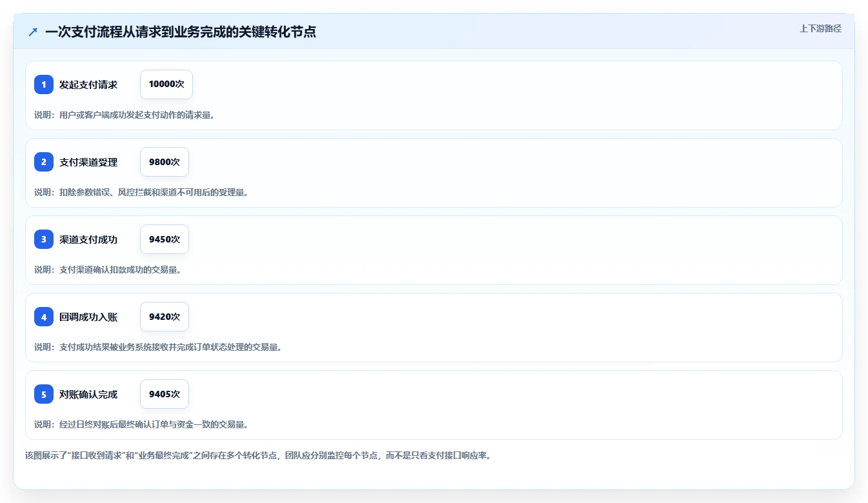868x503 pixels.
Task: Click description about 风控拦截和渠道不可用
Action: (x=141, y=192)
